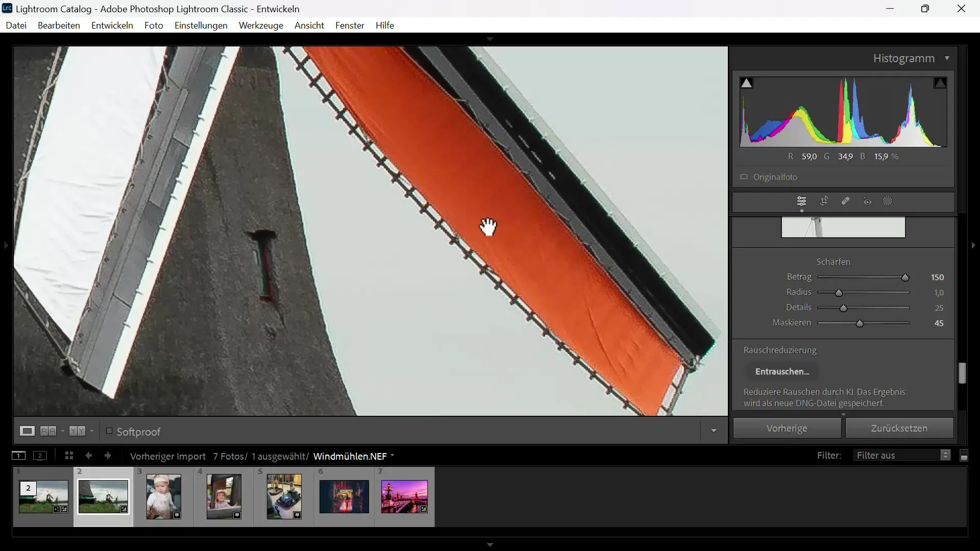Viewport: 980px width, 551px height.
Task: Open the Bearbeiten menu
Action: coord(59,26)
